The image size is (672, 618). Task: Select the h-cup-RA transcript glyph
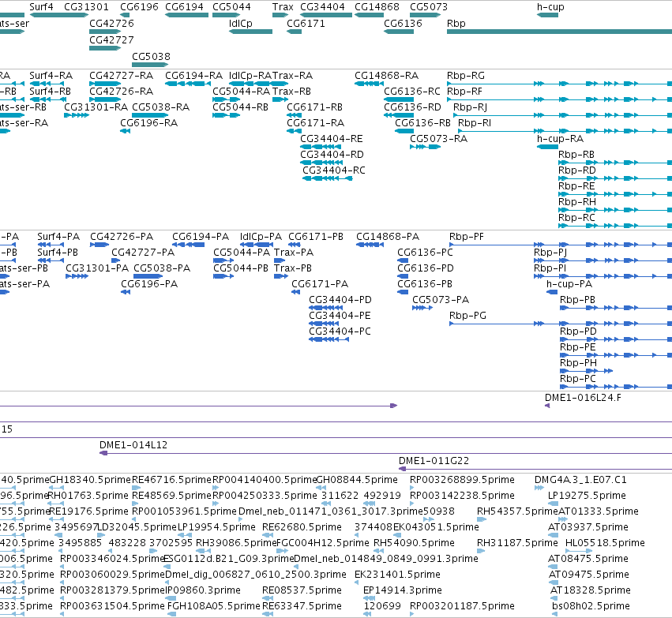[547, 147]
